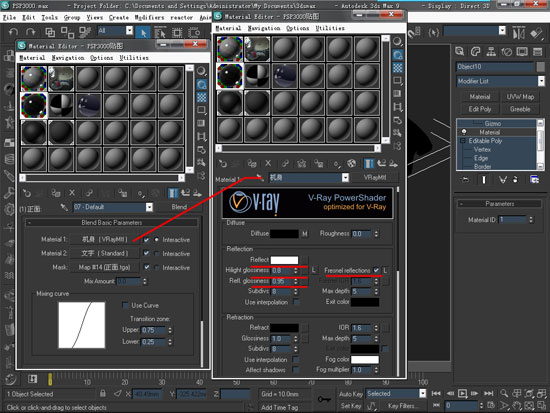
Task: Click the Undo arrow in main toolbar
Action: (13, 32)
